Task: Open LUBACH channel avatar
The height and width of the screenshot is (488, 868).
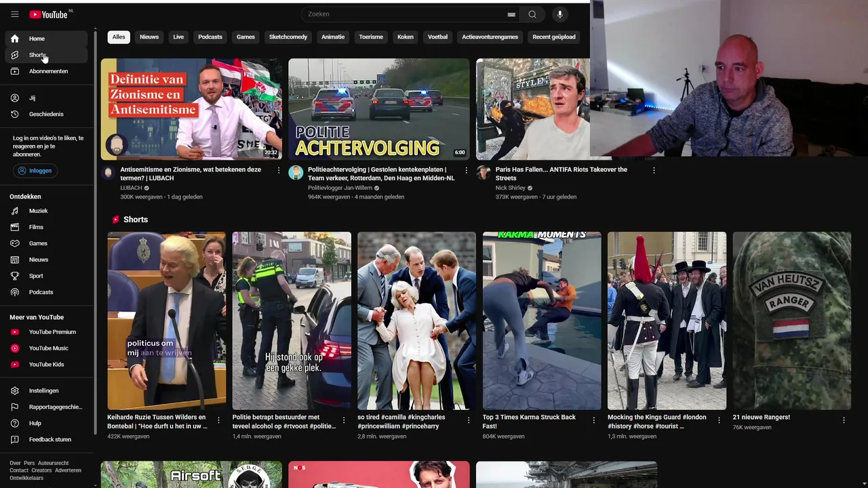Action: [x=108, y=172]
